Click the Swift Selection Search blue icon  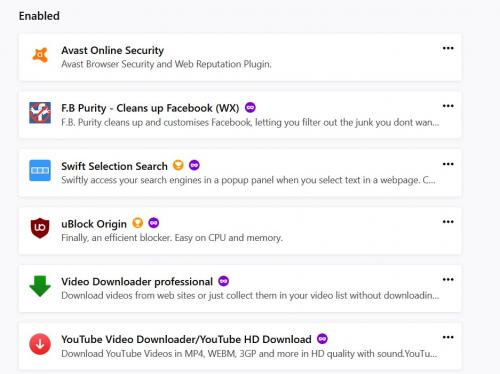(40, 170)
